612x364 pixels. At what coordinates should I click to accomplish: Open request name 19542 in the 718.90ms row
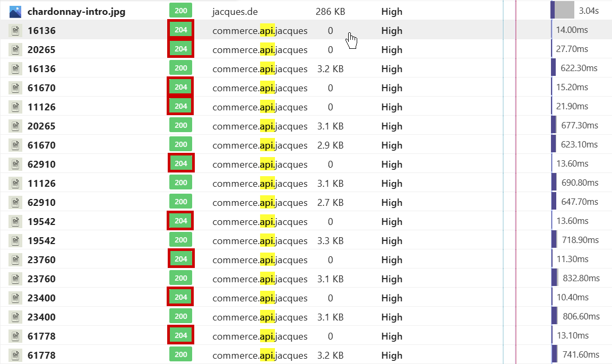[x=41, y=241]
